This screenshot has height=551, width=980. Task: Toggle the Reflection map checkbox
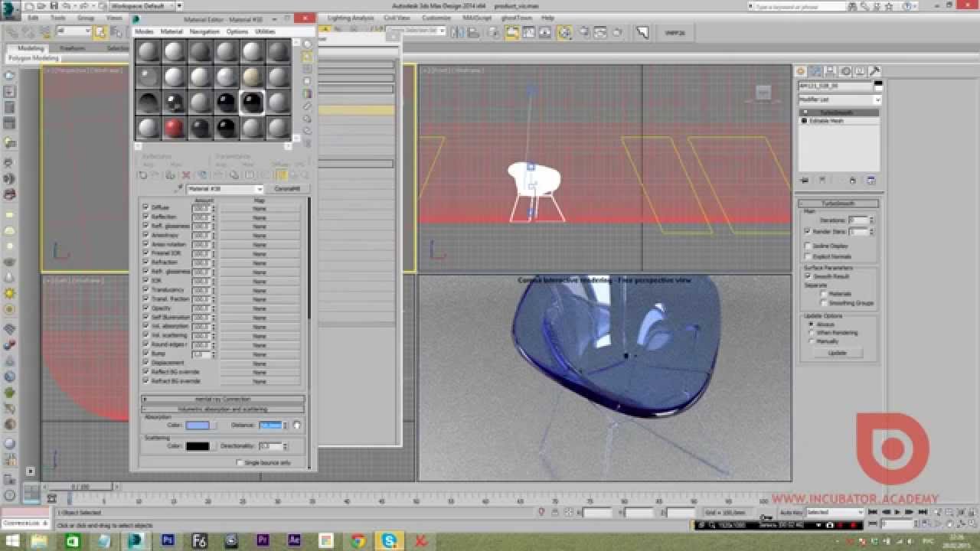click(145, 217)
